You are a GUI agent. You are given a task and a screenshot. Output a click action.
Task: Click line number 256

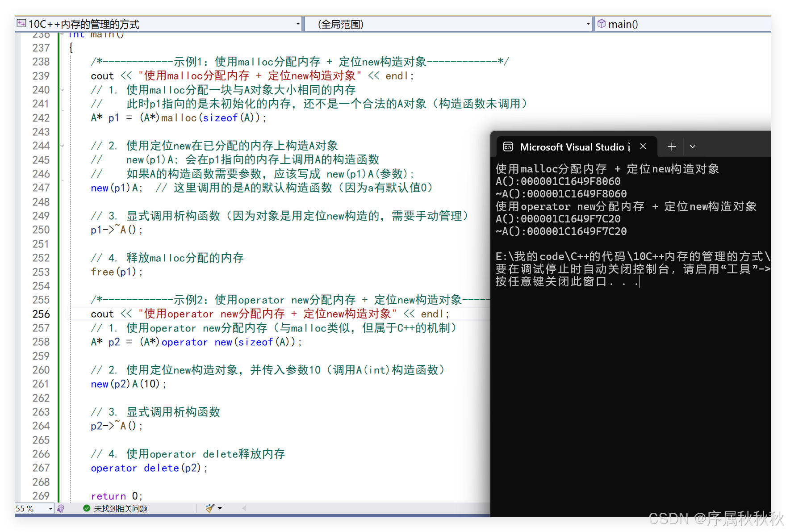(41, 314)
